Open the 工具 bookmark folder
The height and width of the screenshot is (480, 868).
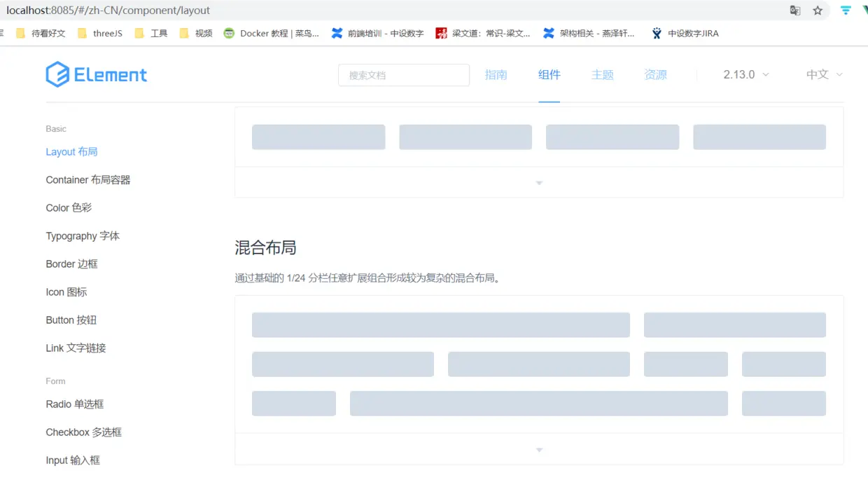coord(151,33)
